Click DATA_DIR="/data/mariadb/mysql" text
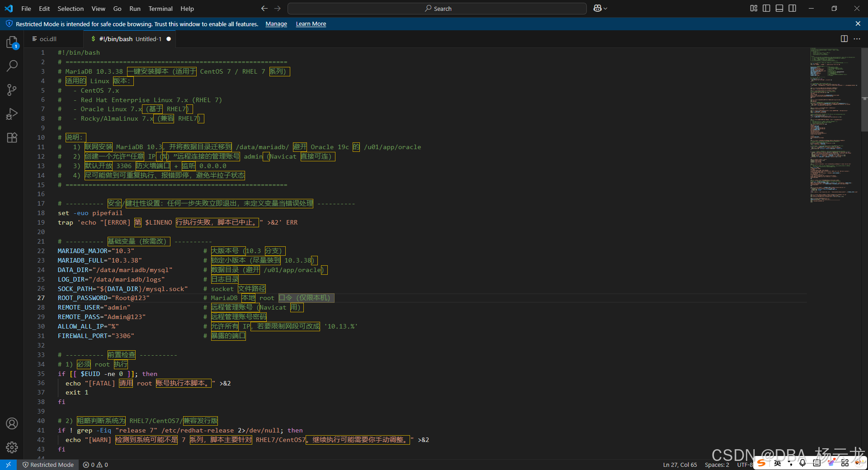Screen dimensions: 868x470 point(115,270)
